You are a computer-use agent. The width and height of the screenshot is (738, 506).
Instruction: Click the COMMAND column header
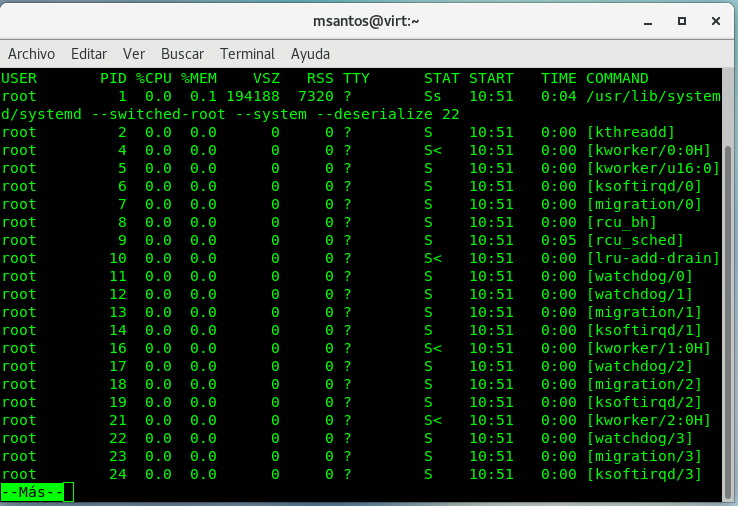[617, 78]
